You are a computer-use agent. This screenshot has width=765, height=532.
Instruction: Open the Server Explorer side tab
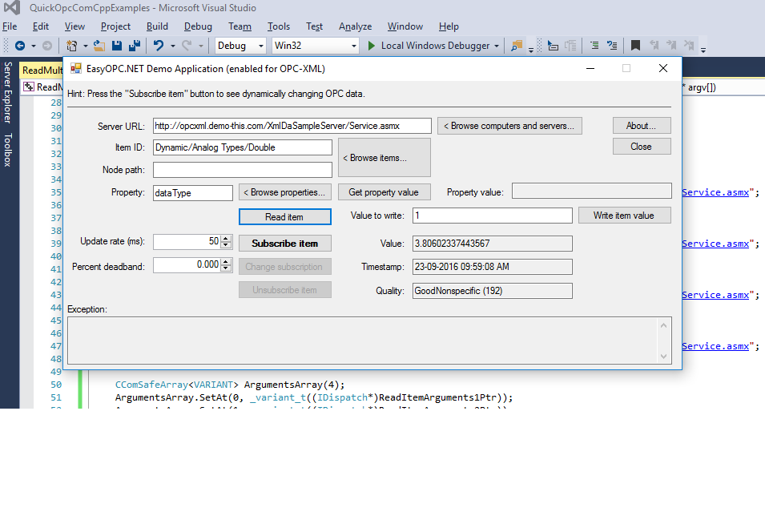[7, 92]
